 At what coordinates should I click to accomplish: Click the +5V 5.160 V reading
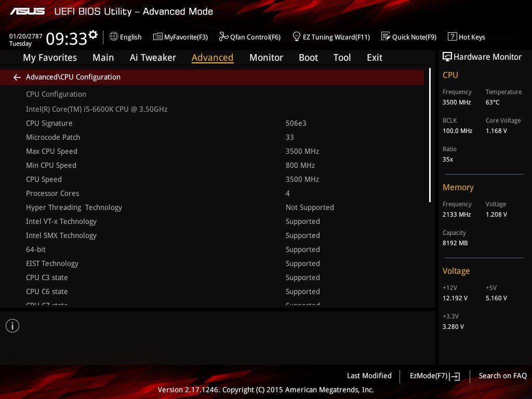click(496, 298)
